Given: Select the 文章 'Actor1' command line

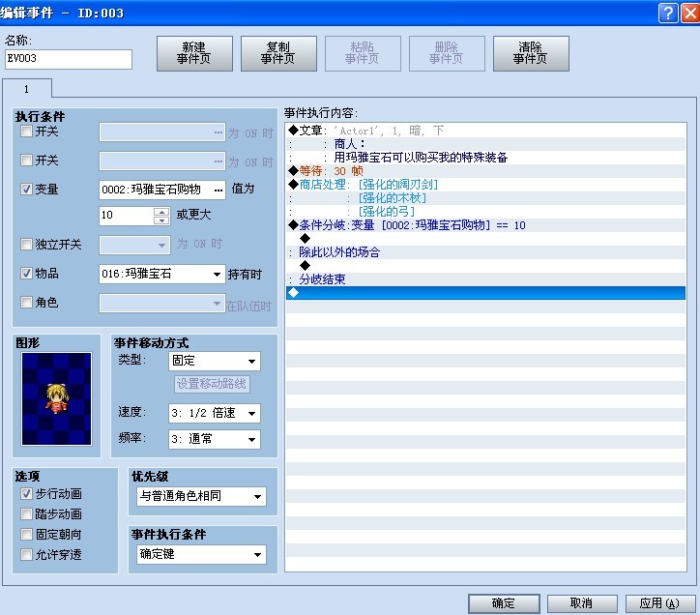Looking at the screenshot, I should [485, 131].
